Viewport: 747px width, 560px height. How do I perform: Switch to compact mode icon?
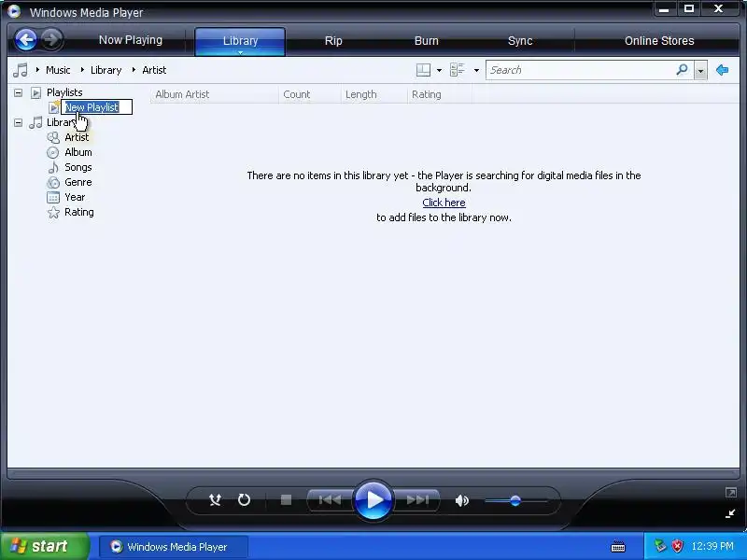click(x=730, y=513)
